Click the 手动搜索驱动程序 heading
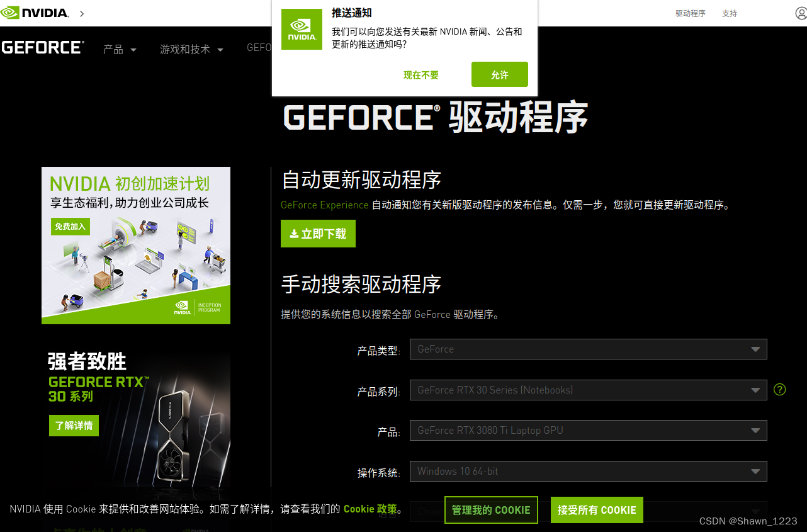 click(361, 284)
